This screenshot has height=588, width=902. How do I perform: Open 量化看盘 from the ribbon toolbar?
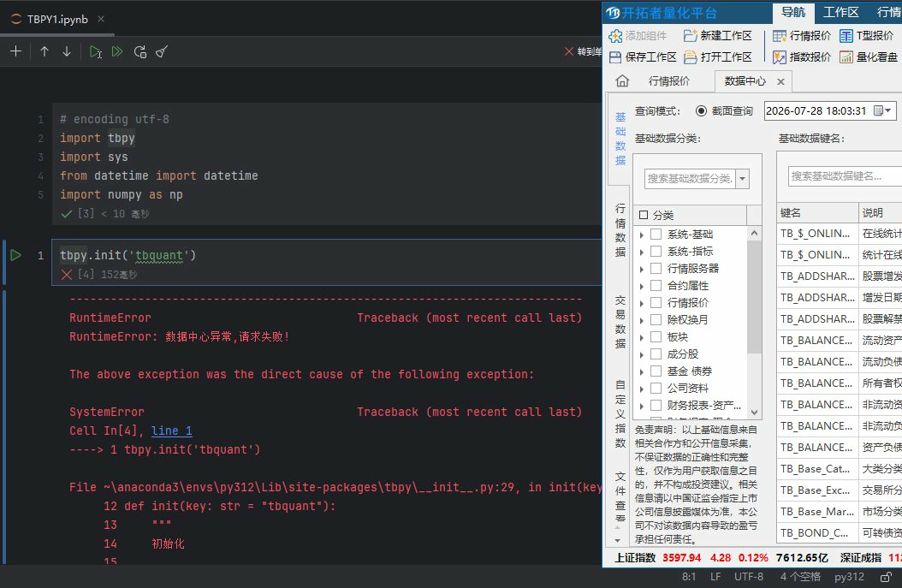coord(869,57)
